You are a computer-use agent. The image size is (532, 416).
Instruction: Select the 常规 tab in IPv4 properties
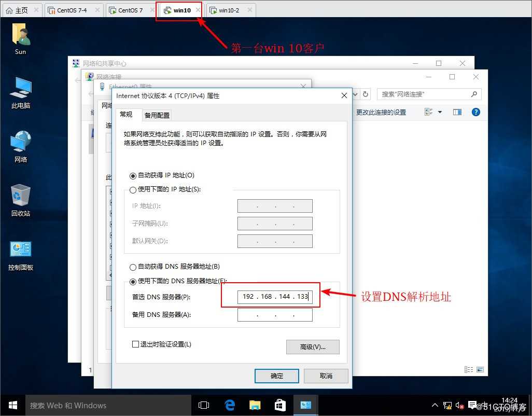[126, 114]
